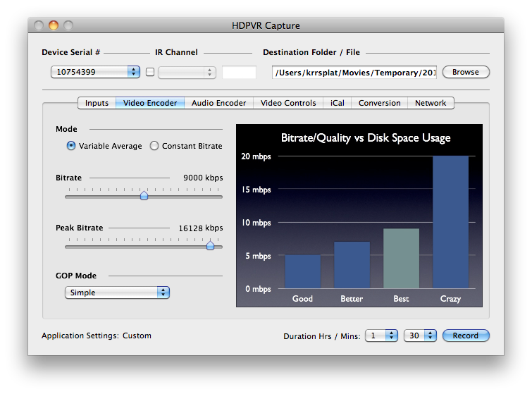Open the GOP Mode dropdown set to Simple
The height and width of the screenshot is (394, 532).
pyautogui.click(x=117, y=293)
